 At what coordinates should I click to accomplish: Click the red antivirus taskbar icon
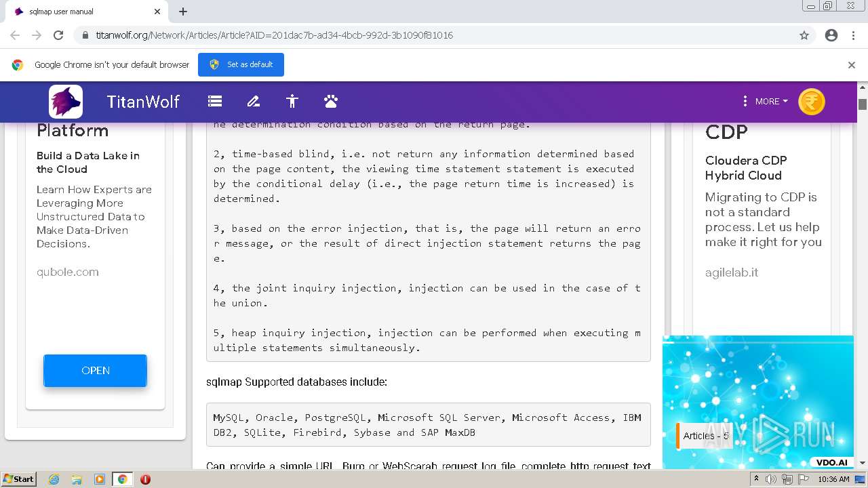point(145,479)
